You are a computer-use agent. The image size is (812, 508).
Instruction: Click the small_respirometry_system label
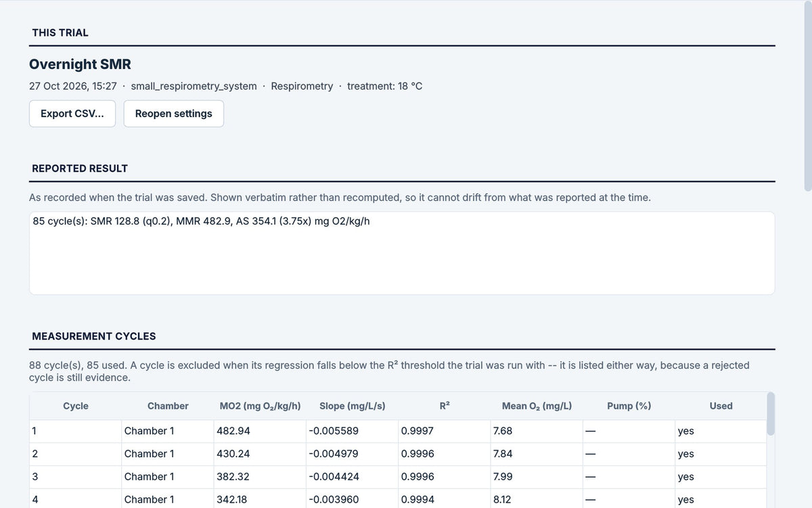click(x=194, y=87)
